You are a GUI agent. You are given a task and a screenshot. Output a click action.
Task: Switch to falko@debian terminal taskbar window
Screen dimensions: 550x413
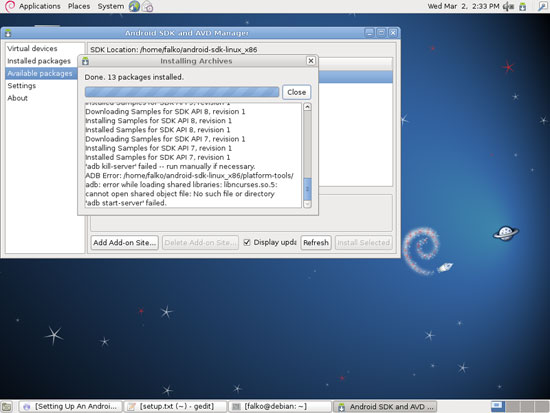click(x=280, y=407)
